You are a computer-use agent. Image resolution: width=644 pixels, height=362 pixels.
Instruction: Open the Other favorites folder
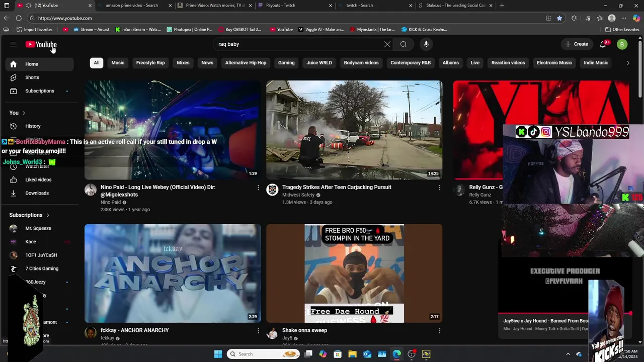tap(622, 30)
